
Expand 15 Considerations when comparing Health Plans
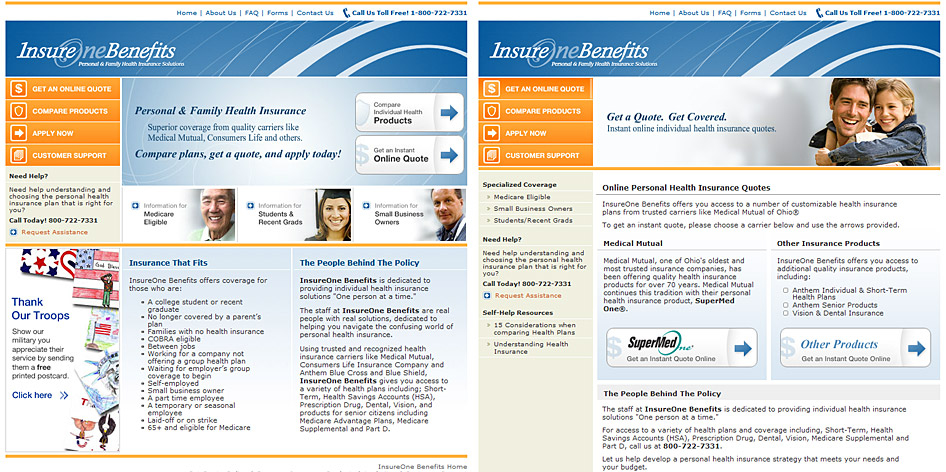point(488,325)
